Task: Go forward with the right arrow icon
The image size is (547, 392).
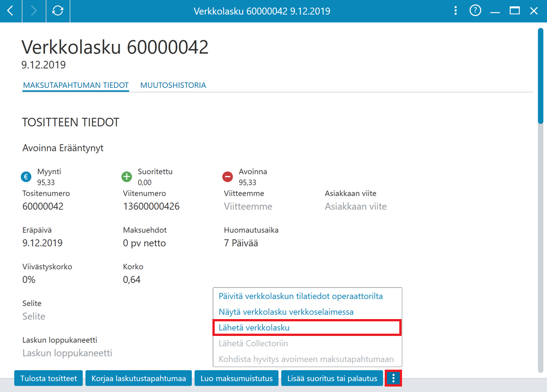Action: 34,11
